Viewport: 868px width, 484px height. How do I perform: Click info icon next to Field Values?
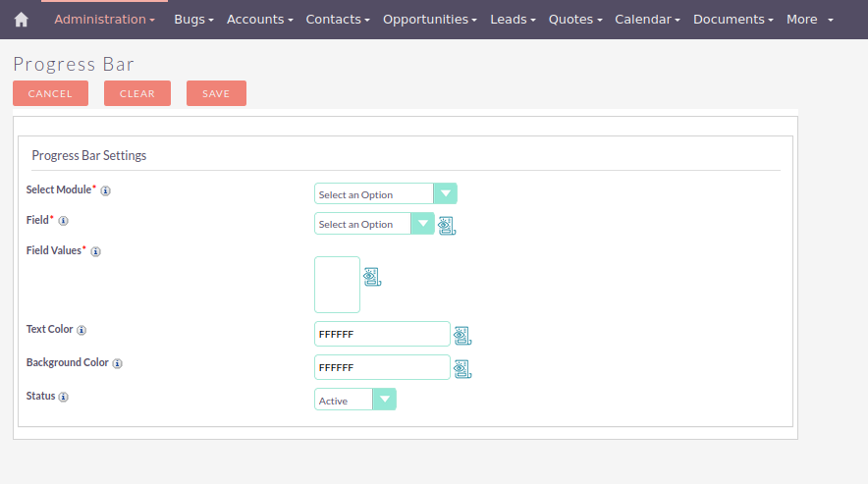tap(95, 251)
